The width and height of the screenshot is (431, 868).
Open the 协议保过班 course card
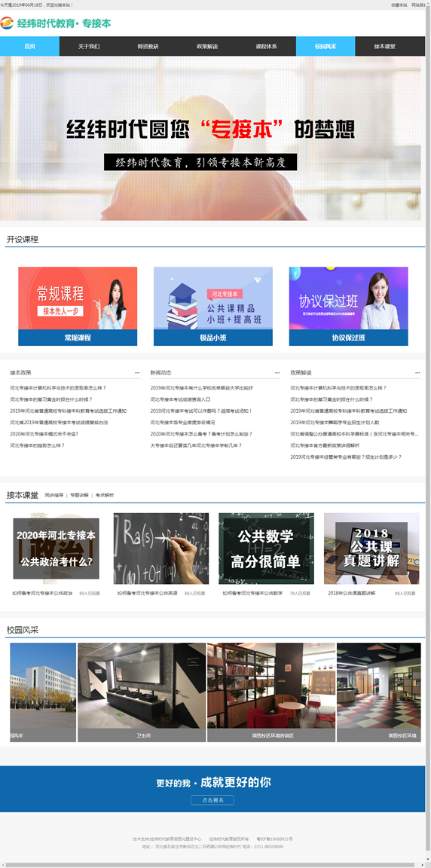pos(349,306)
